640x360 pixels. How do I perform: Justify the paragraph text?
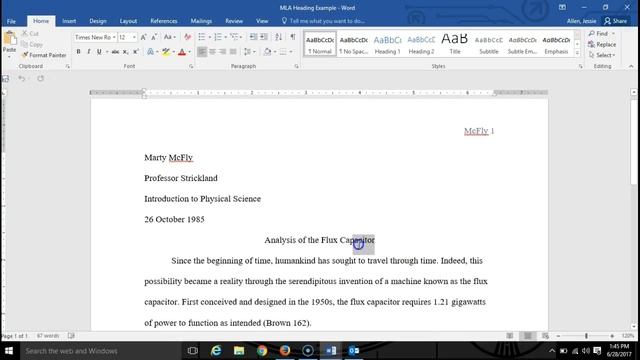(x=233, y=52)
